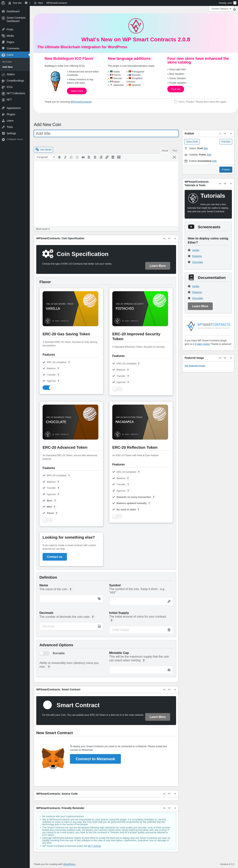Insert a blockquote
Image resolution: width=238 pixels, height=868 pixels.
pyautogui.click(x=83, y=157)
